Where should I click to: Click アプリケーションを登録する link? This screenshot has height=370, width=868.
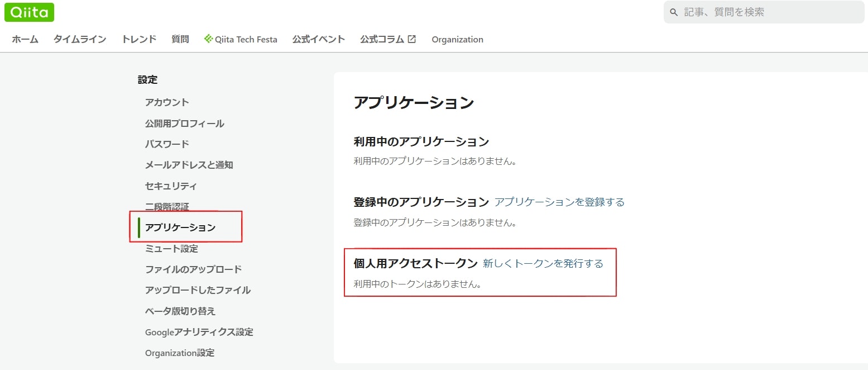point(559,202)
